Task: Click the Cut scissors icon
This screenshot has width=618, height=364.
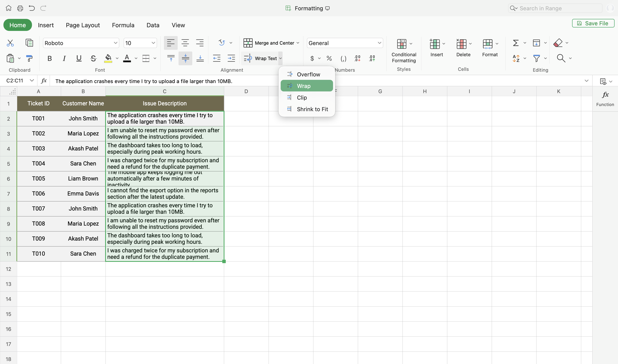Action: (10, 43)
